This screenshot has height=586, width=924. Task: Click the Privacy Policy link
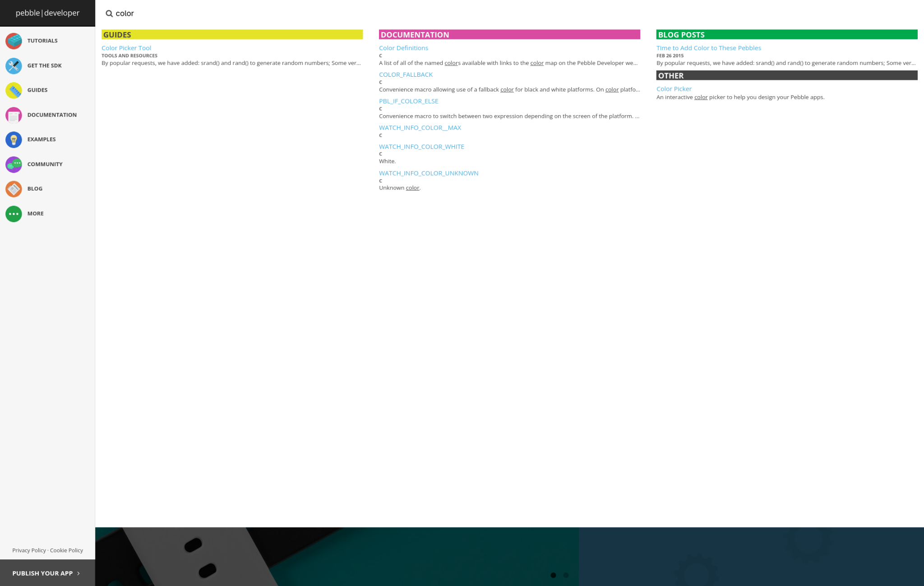tap(29, 550)
